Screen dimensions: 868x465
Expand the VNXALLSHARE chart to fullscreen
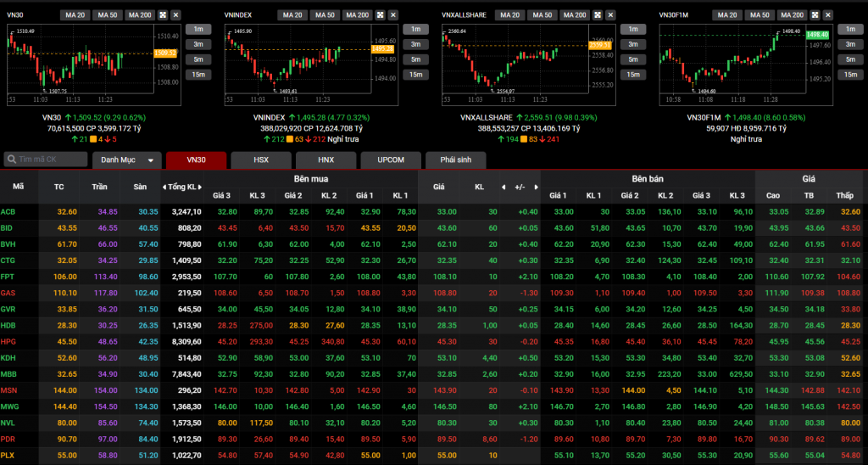coord(598,15)
